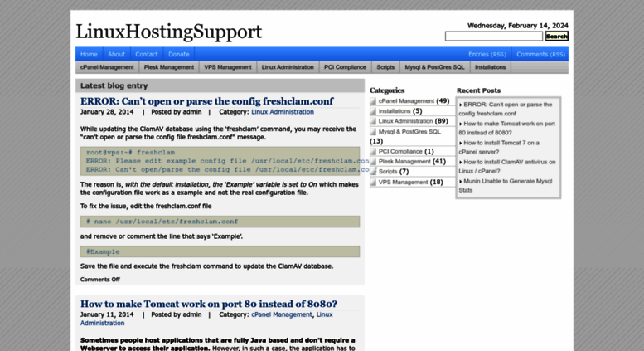
Task: Click the nano freshclam.conf code block
Action: (220, 222)
